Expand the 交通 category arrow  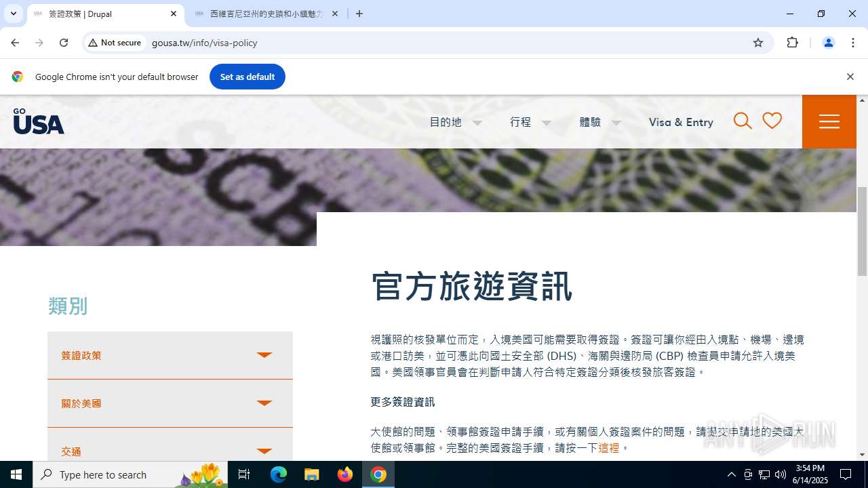264,451
